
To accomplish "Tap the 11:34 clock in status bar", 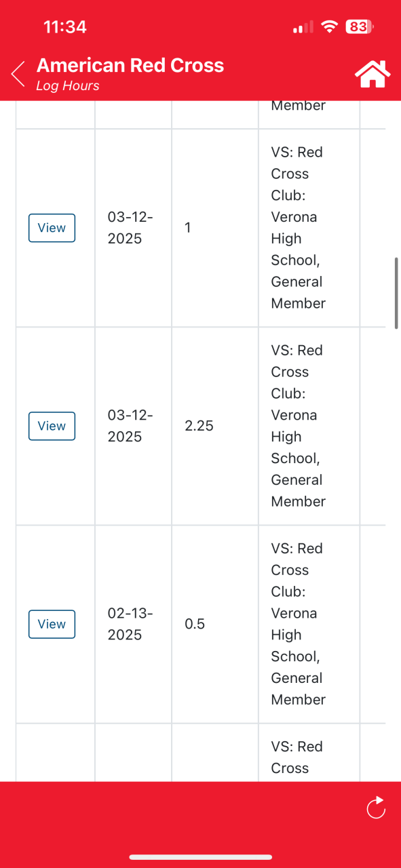I will pos(65,27).
